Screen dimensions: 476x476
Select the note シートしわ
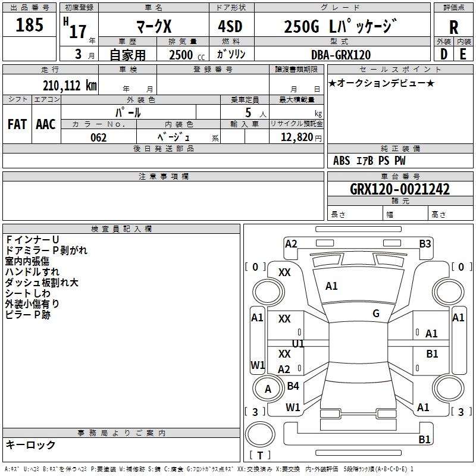[x=28, y=293]
